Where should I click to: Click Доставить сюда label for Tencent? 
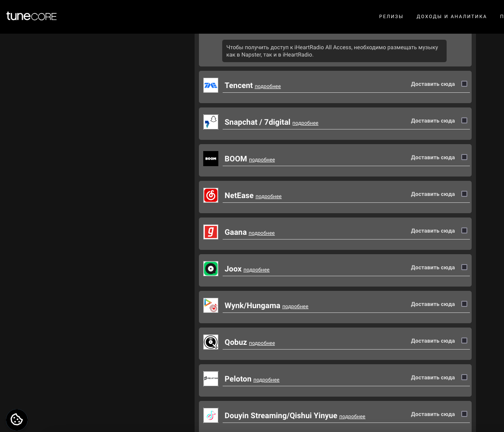coord(433,84)
